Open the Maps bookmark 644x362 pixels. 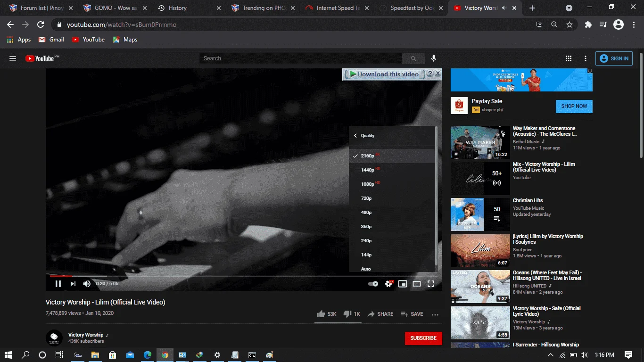pyautogui.click(x=125, y=40)
